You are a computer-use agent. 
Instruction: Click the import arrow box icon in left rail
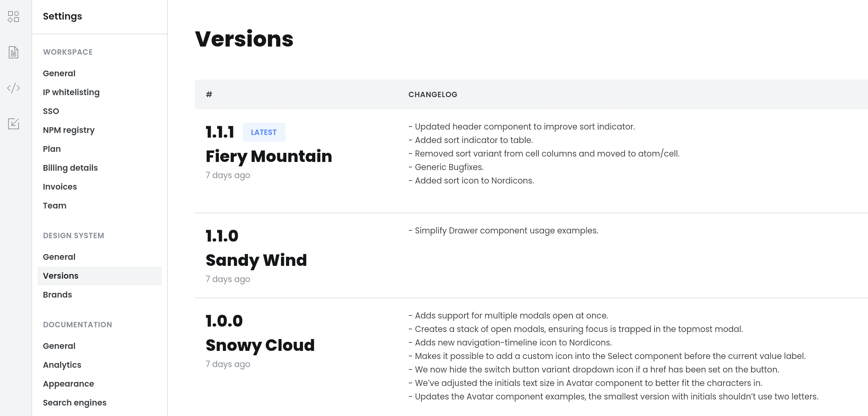tap(14, 123)
